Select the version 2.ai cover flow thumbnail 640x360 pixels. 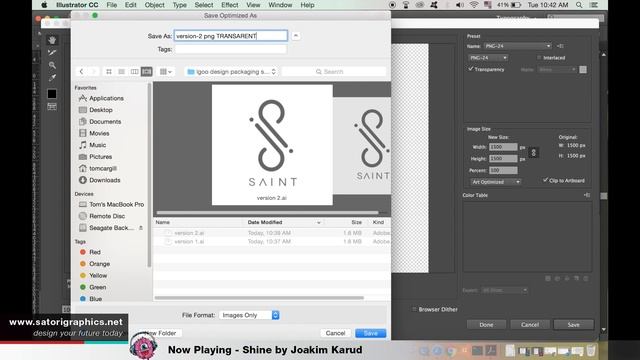(272, 144)
